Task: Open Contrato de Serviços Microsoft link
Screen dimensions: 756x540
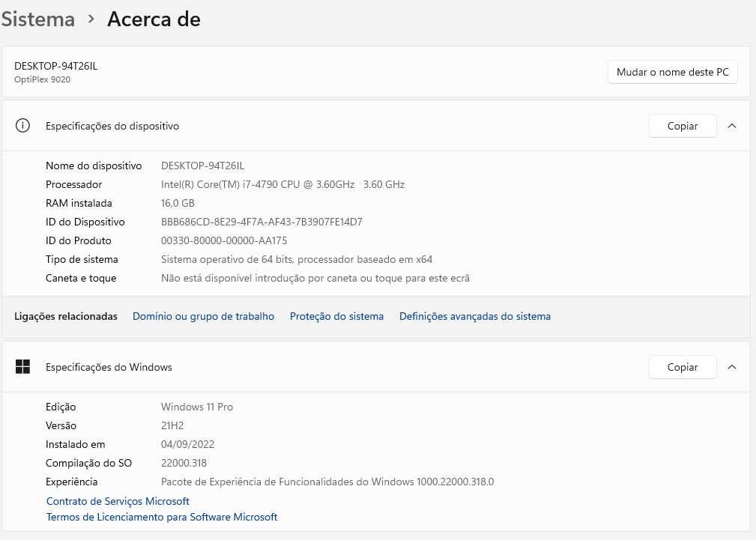Action: coord(118,501)
